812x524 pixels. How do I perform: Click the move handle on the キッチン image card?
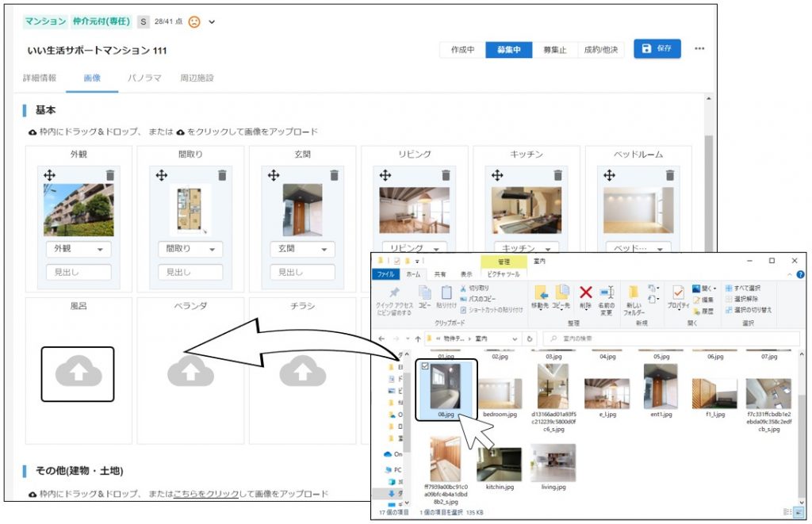tap(497, 175)
